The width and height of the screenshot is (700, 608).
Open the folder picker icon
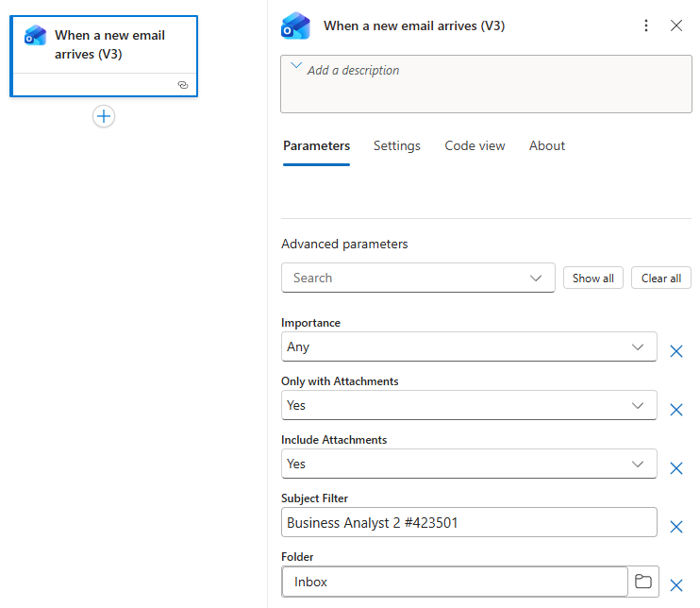[x=642, y=582]
